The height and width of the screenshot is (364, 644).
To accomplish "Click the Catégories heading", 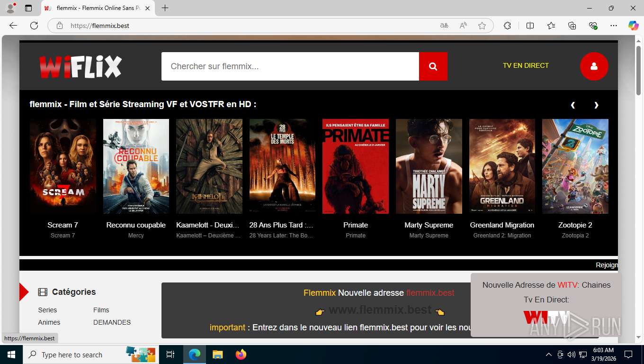I will [74, 292].
